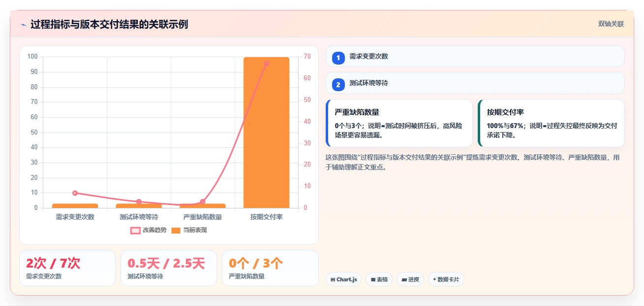Click the orange 当前表现 legend swatch
Image resolution: width=644 pixels, height=306 pixels.
pos(176,230)
